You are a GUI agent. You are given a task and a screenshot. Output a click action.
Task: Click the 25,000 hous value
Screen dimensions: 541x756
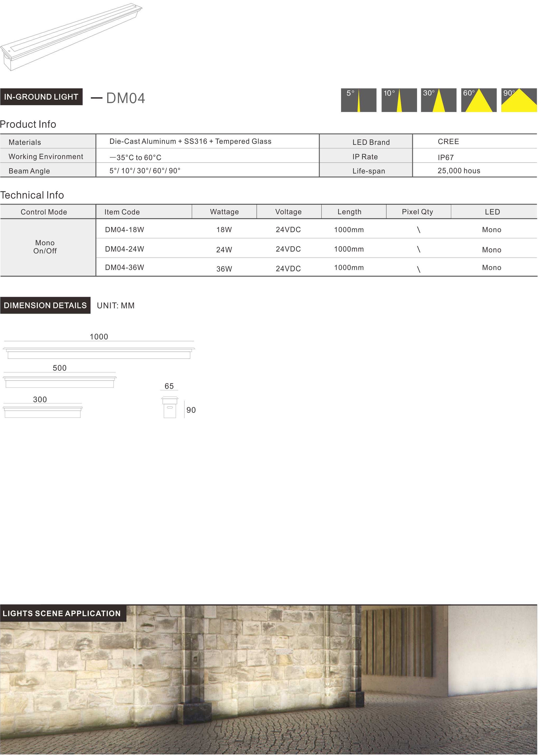[459, 171]
